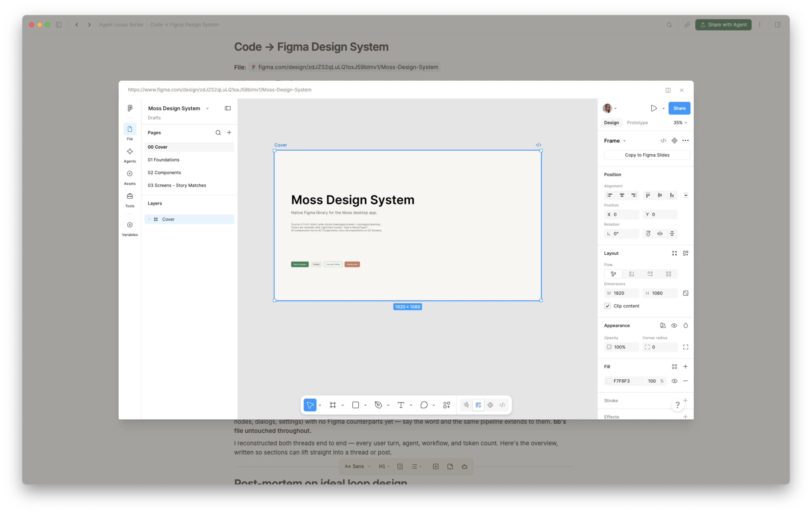Click the F7F6F3 fill color swatch
The width and height of the screenshot is (812, 514).
609,381
